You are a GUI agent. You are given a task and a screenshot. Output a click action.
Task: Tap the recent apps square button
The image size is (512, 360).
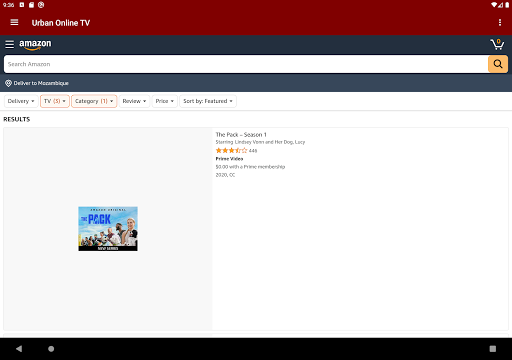(493, 349)
